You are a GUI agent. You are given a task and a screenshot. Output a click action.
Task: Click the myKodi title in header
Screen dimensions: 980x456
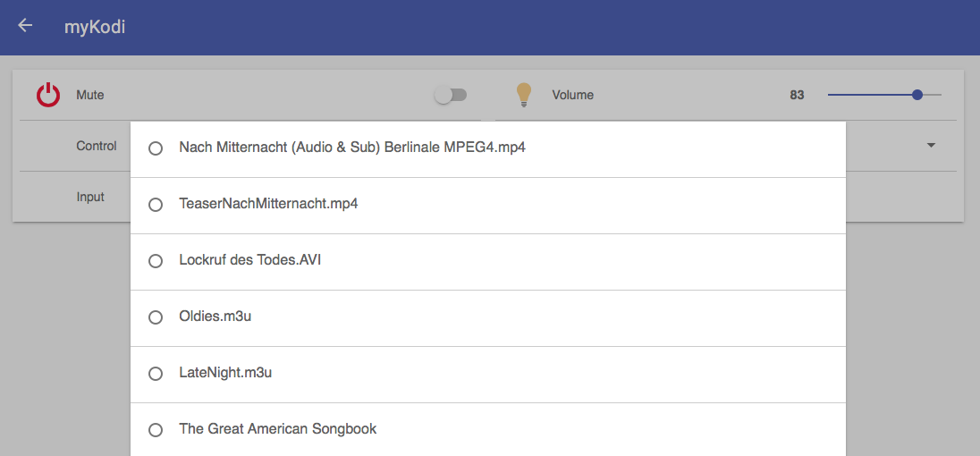(x=95, y=27)
